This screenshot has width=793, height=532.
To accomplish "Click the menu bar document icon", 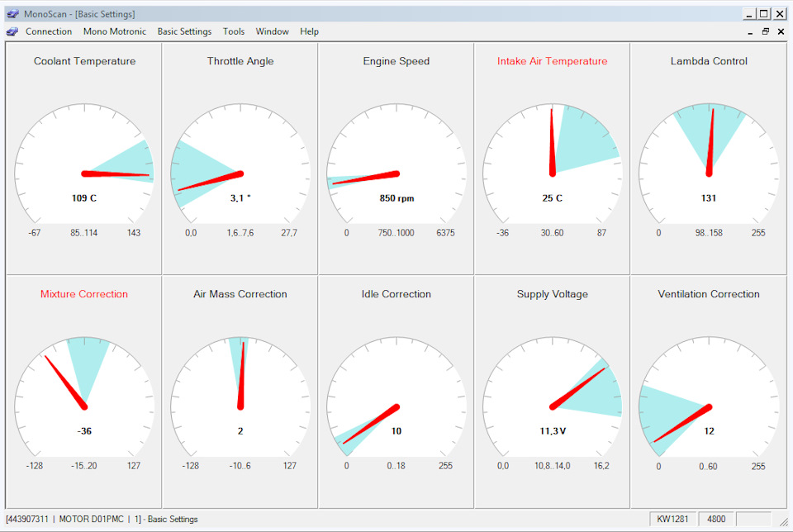I will (12, 32).
